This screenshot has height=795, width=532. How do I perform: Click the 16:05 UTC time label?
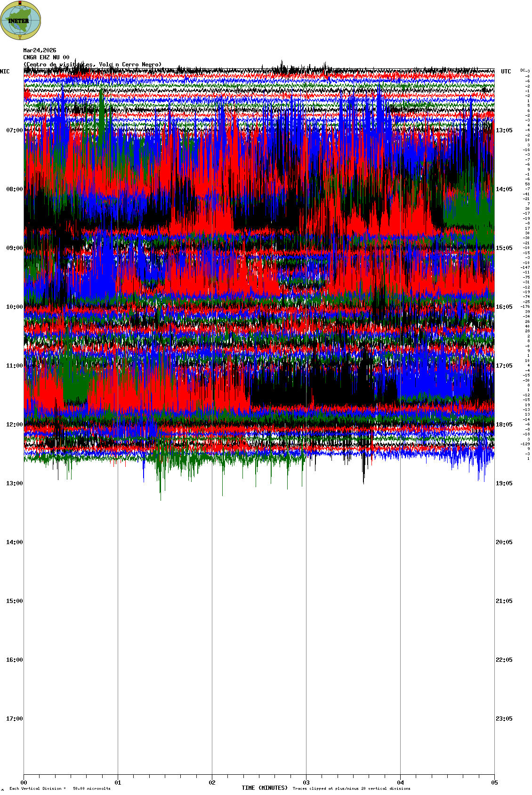[504, 307]
